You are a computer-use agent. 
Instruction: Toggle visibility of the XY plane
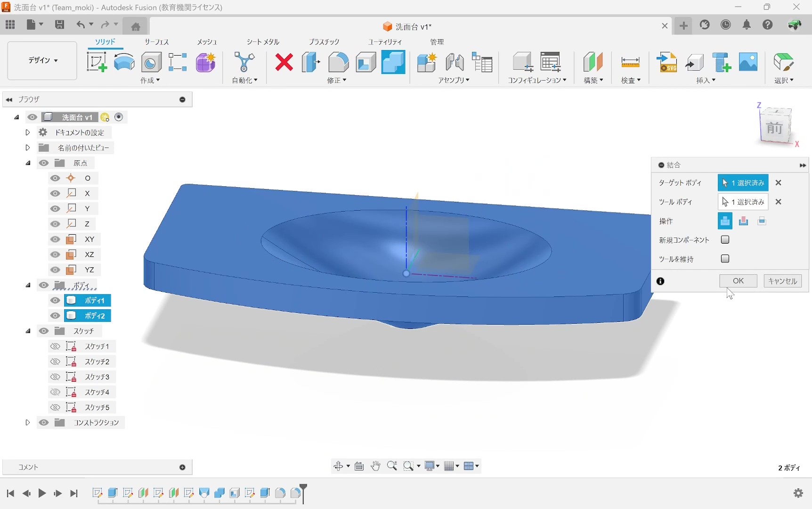click(x=55, y=239)
